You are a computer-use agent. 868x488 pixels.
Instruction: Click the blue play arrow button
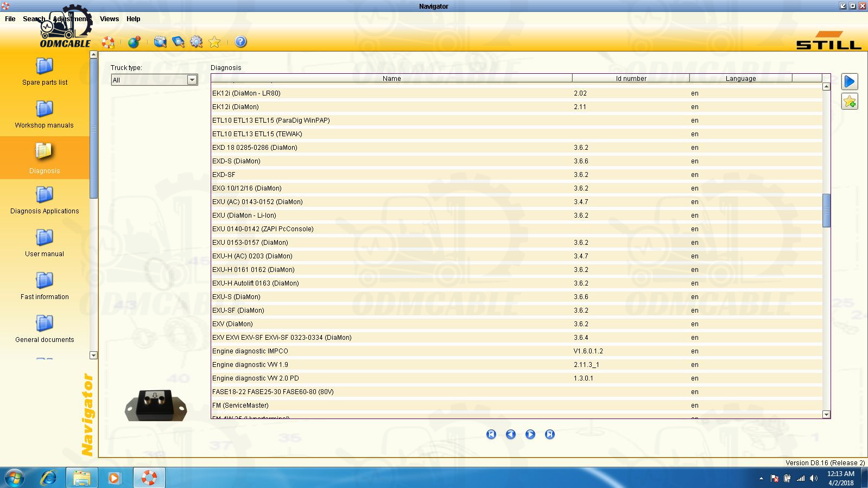click(x=850, y=81)
